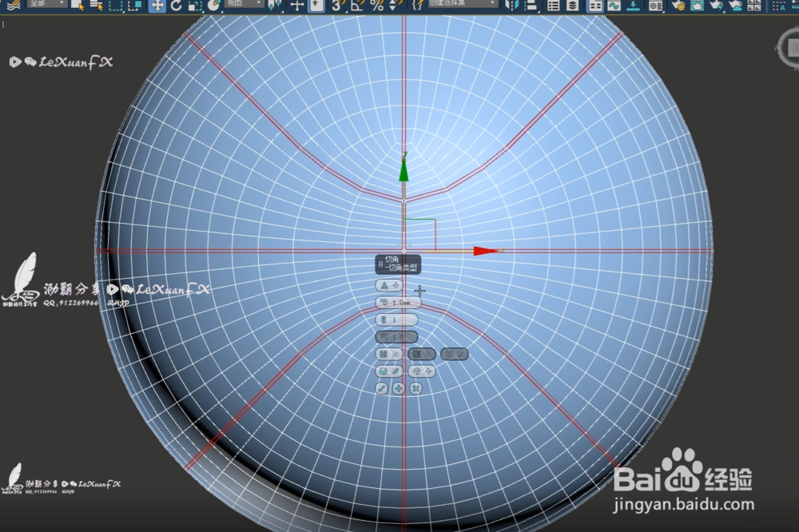Viewport: 799px width, 532px height.
Task: Choose the Select Object cursor tool
Action: coord(78,5)
